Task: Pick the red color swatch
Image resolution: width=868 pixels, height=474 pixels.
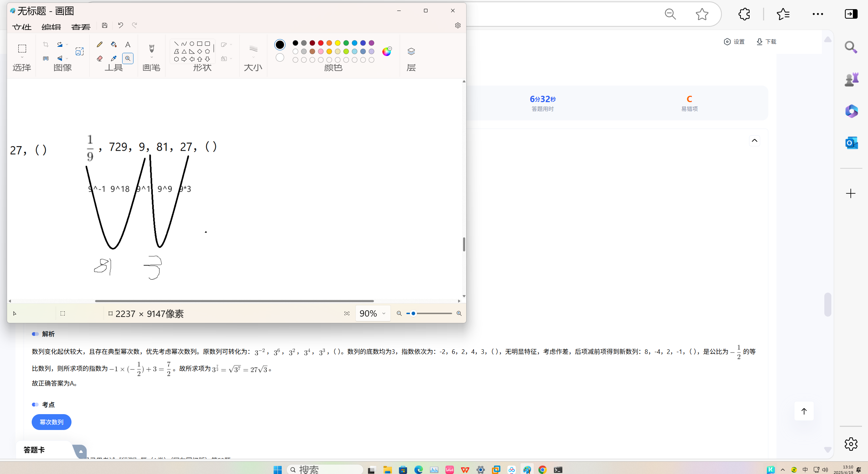Action: point(321,43)
